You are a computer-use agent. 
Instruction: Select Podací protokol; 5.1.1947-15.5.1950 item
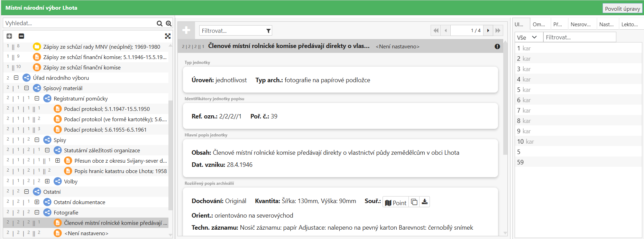[x=107, y=109]
